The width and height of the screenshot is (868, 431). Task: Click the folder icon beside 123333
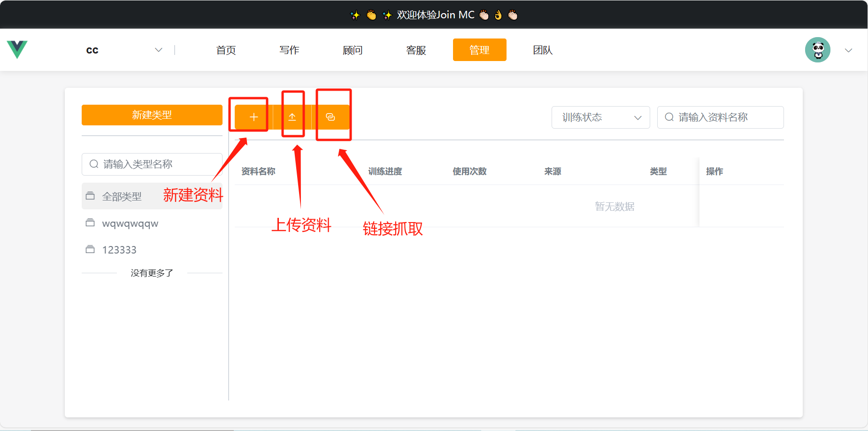point(90,249)
